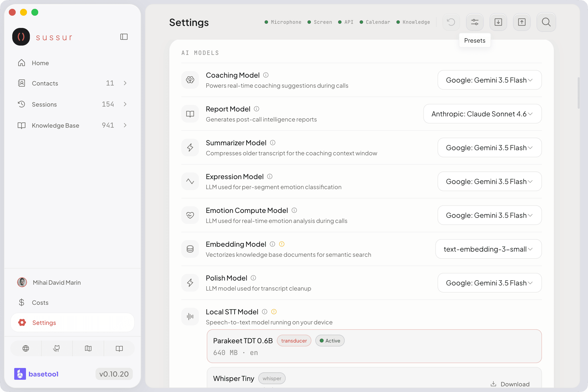Click the basetool logo link
588x392 pixels.
pyautogui.click(x=36, y=374)
